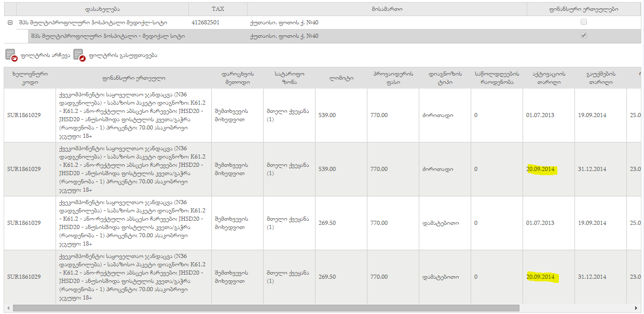The width and height of the screenshot is (644, 314).
Task: Click the 'TAX' column header
Action: 218,9
